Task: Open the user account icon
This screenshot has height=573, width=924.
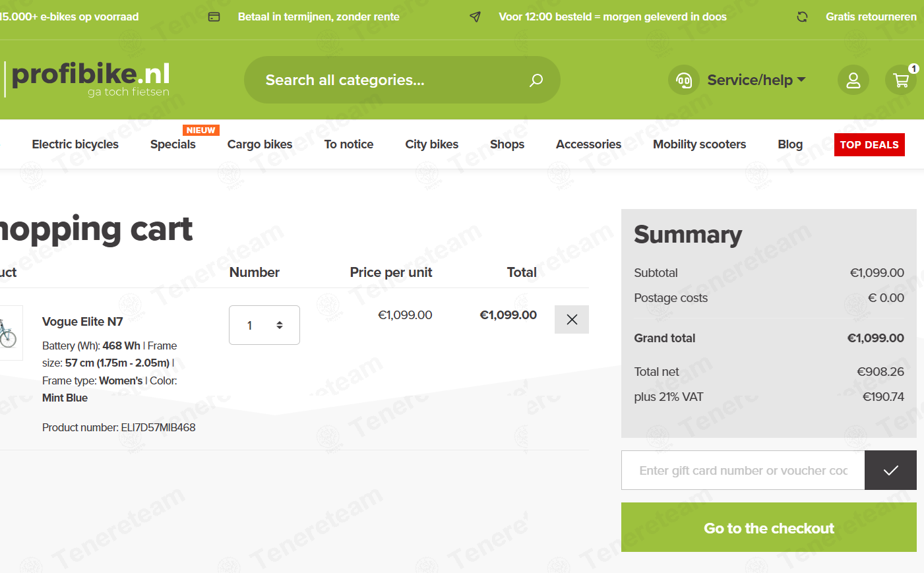Action: (853, 80)
